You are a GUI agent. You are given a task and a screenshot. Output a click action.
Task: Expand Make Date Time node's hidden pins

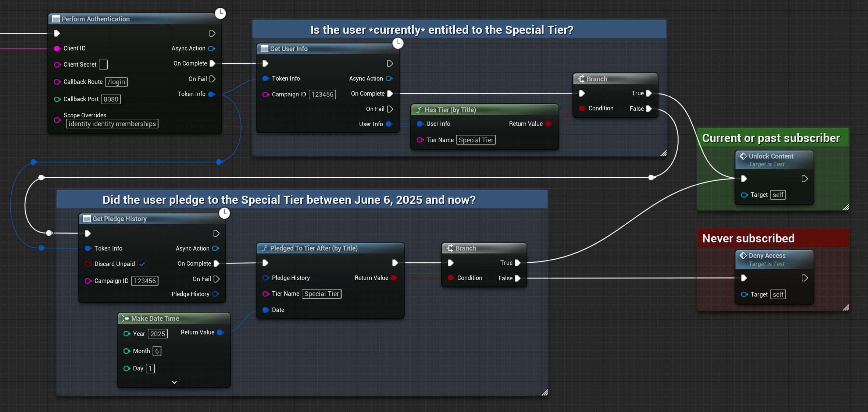(x=174, y=382)
